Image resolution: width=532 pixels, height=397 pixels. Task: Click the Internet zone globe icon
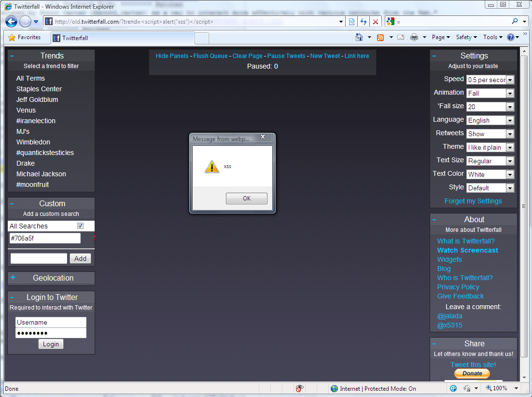tap(334, 388)
